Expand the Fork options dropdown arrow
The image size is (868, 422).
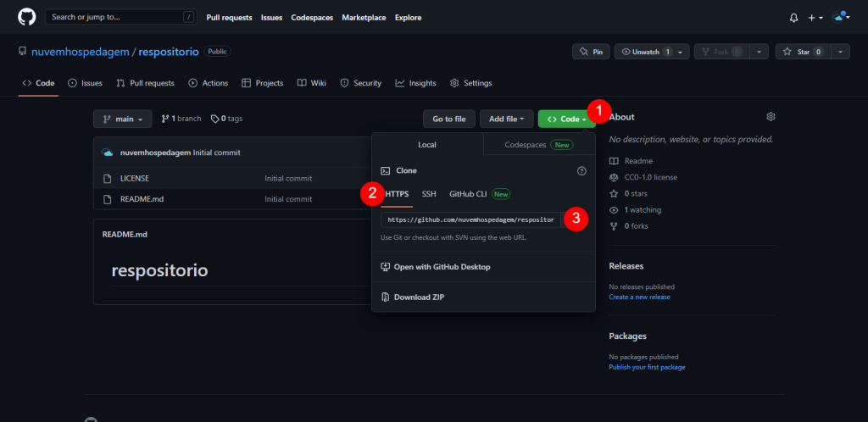click(759, 52)
